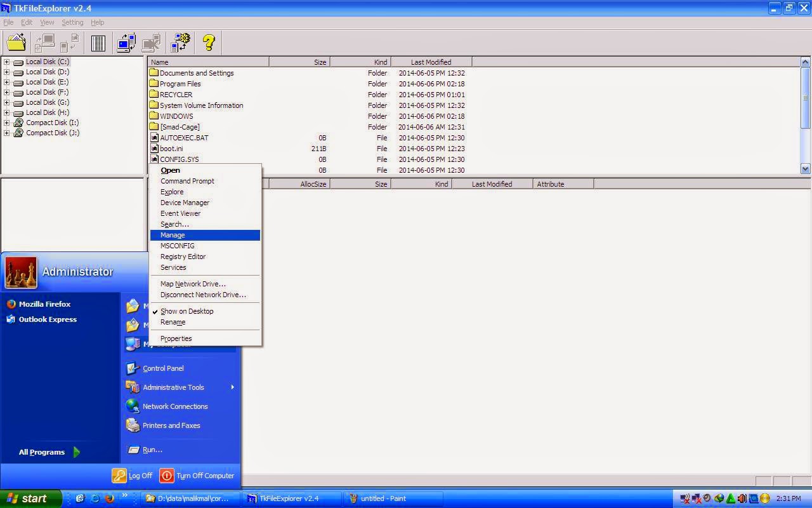
Task: Click the WINDOWS folder icon
Action: tap(154, 116)
